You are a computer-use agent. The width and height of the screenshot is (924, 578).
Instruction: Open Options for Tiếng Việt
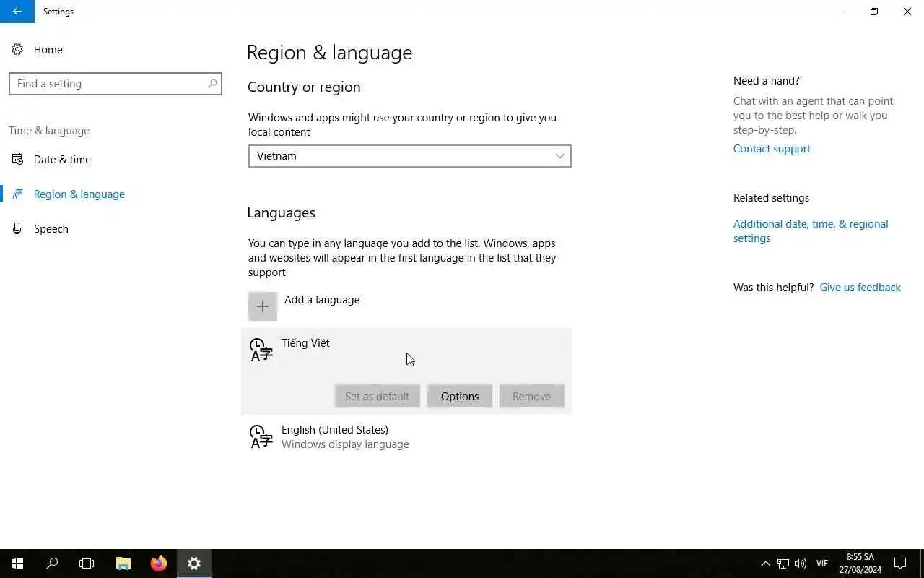point(460,396)
